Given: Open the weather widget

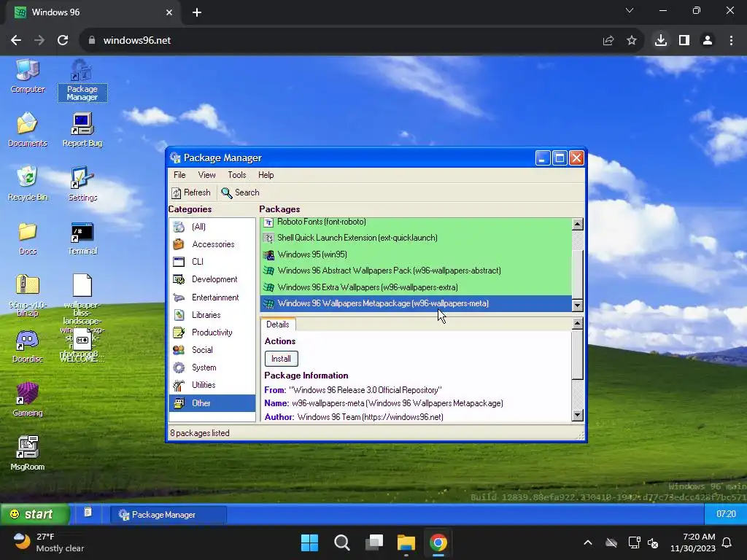Looking at the screenshot, I should tap(49, 542).
